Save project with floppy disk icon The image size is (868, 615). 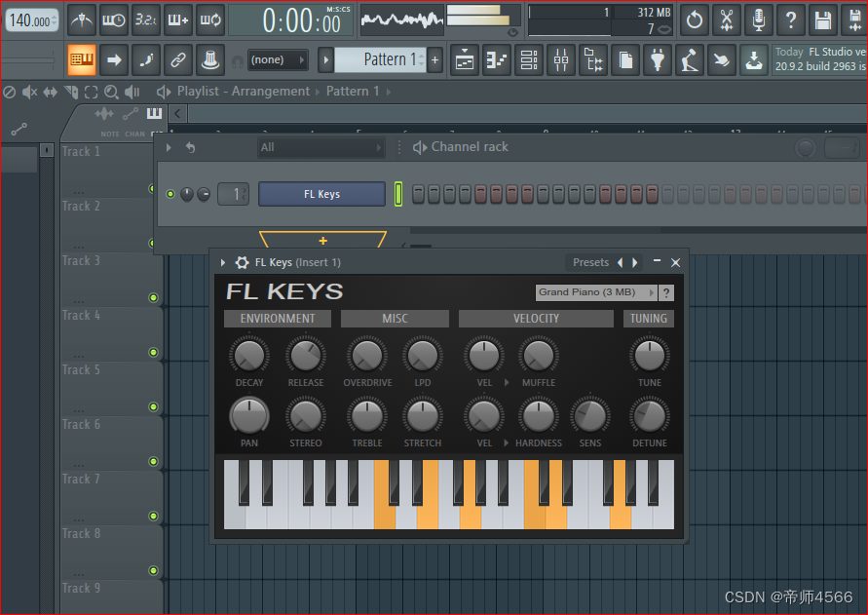822,20
